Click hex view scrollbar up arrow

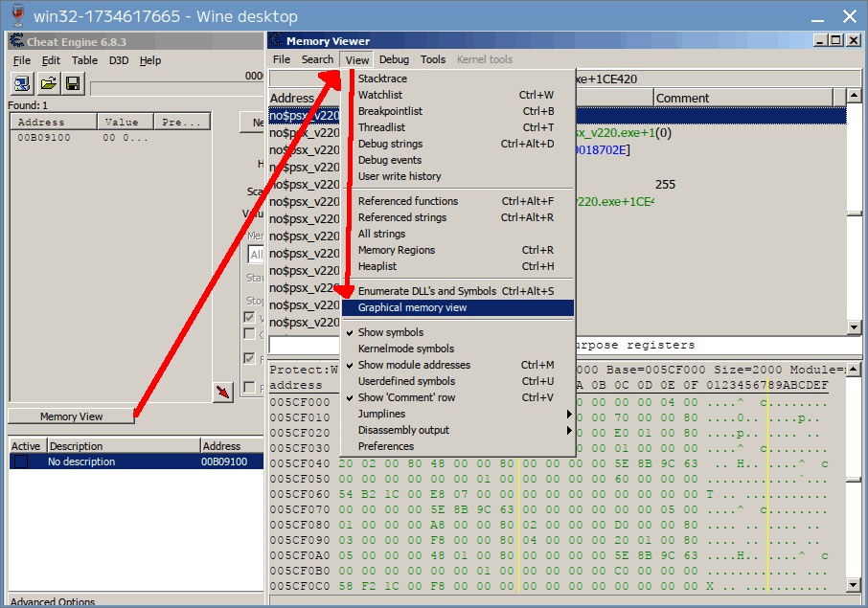pos(855,369)
